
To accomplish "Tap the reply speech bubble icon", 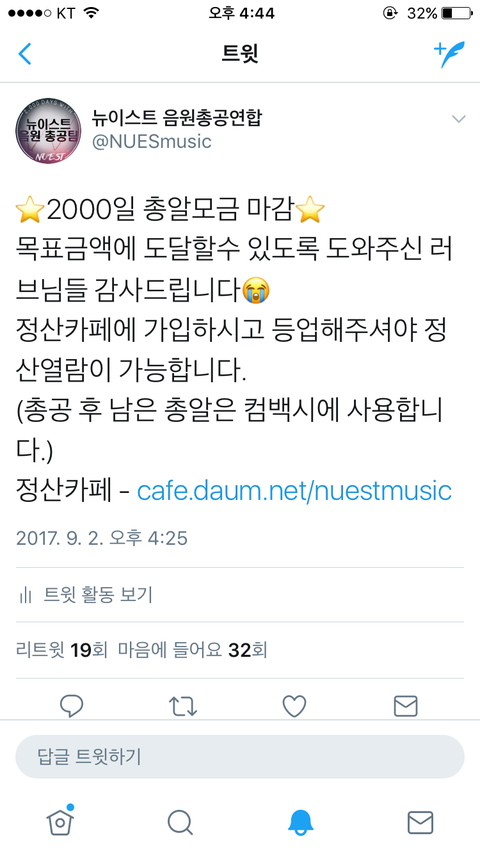I will (x=71, y=706).
